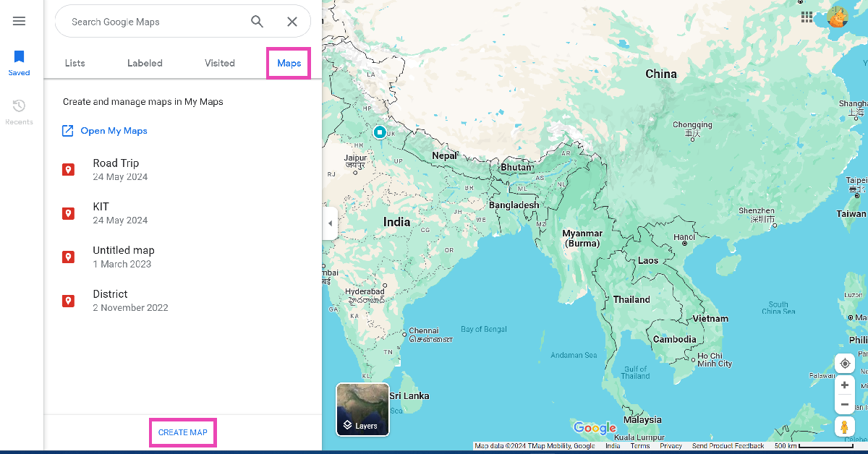
Task: Clear search with the X icon
Action: 292,22
